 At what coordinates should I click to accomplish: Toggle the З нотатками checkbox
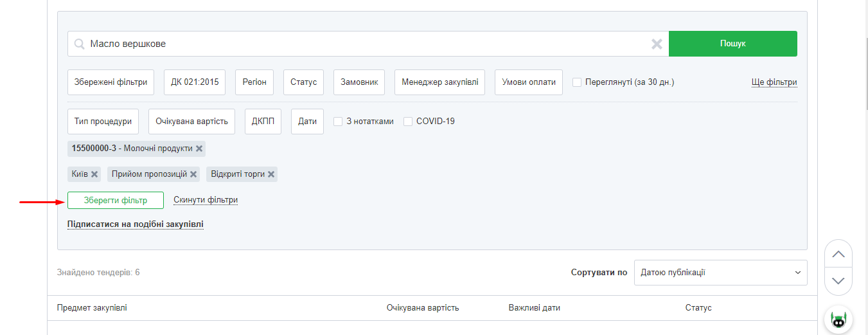338,122
